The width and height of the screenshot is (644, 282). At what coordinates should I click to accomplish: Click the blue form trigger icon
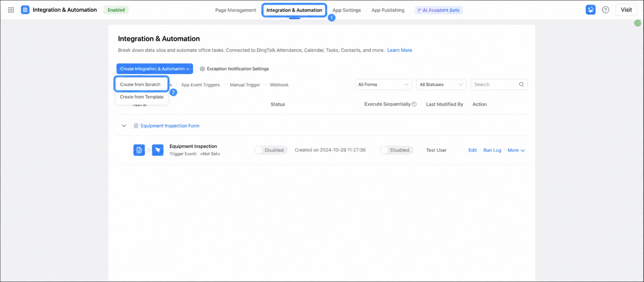click(139, 150)
